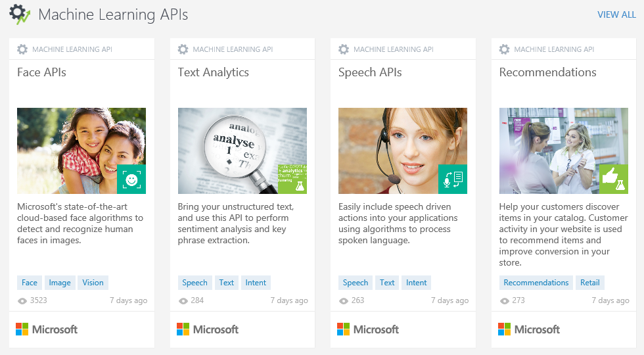
Task: Select the Recommendations tag
Action: pos(536,283)
